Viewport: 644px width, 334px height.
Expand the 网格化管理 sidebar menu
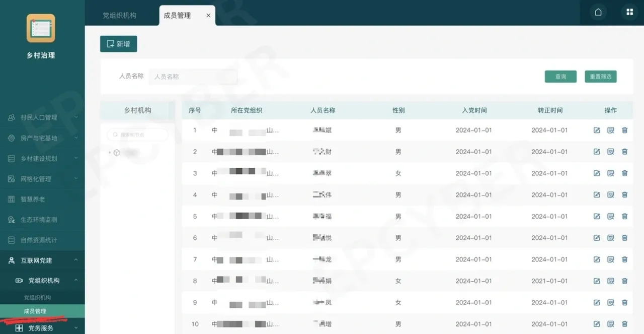pos(42,179)
